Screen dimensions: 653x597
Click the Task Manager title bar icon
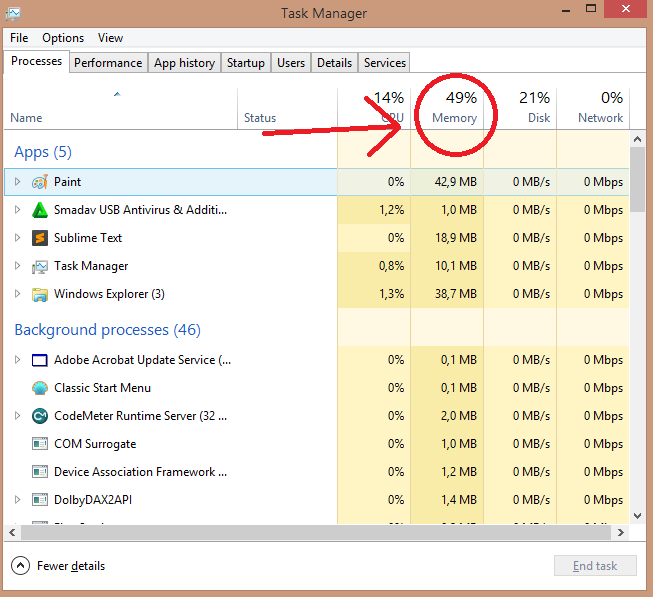tap(13, 13)
